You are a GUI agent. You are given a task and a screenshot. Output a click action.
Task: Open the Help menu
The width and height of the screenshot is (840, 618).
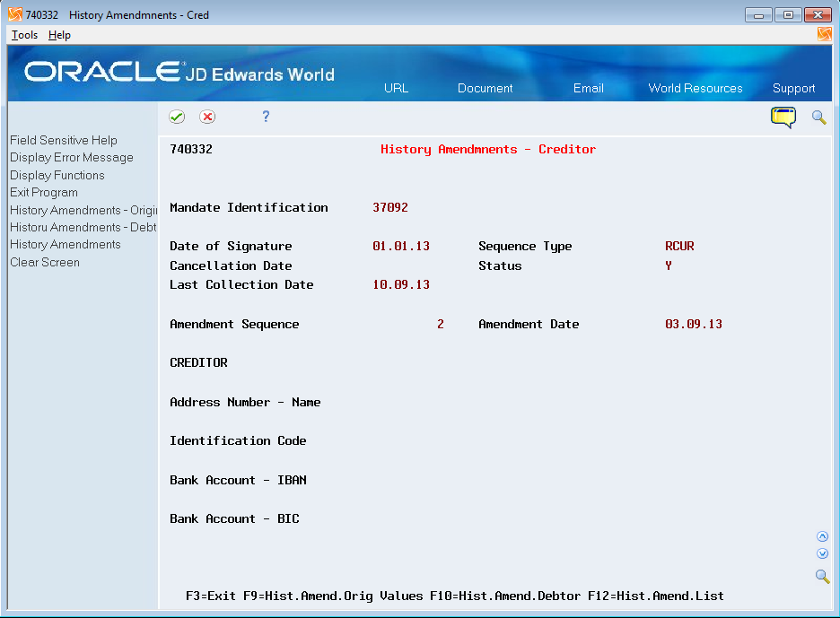[x=59, y=35]
